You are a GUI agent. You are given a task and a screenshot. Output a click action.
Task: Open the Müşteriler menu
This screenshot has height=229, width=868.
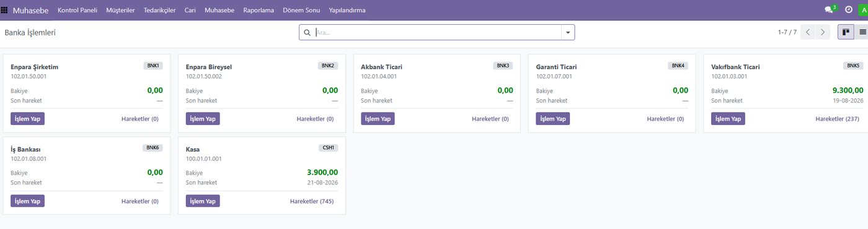point(120,11)
